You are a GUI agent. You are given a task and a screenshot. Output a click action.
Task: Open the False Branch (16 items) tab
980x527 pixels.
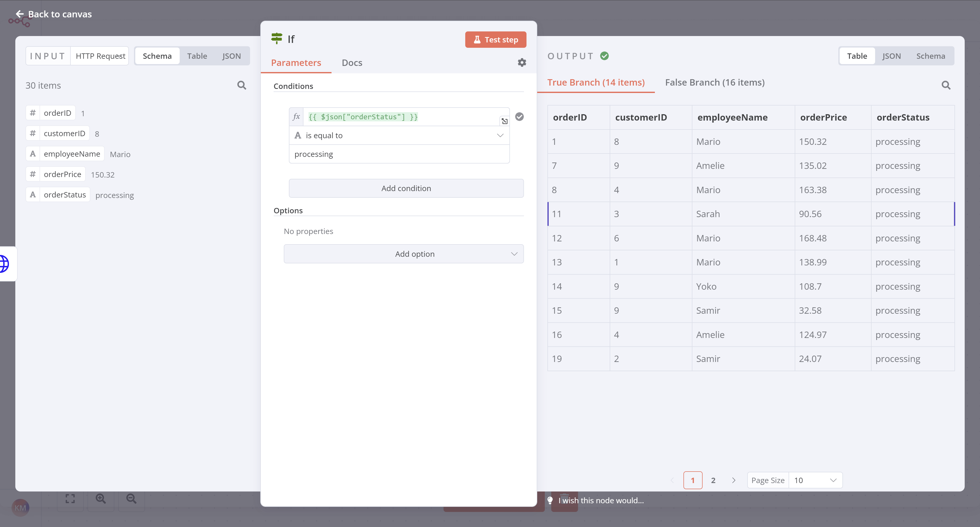(715, 83)
